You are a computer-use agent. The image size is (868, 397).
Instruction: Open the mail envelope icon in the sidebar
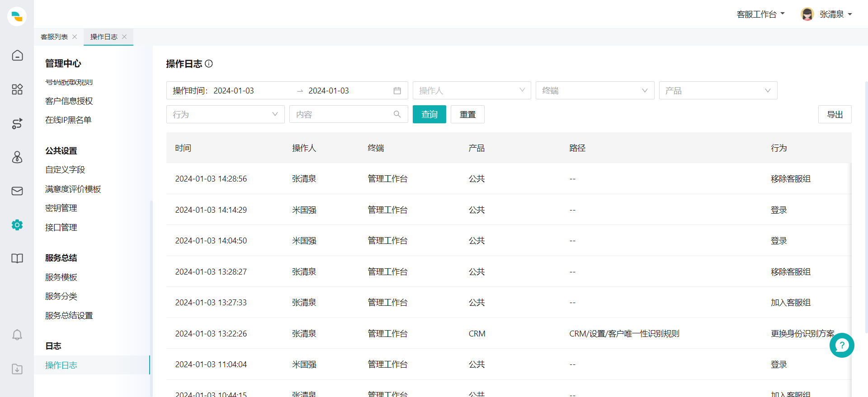tap(17, 191)
